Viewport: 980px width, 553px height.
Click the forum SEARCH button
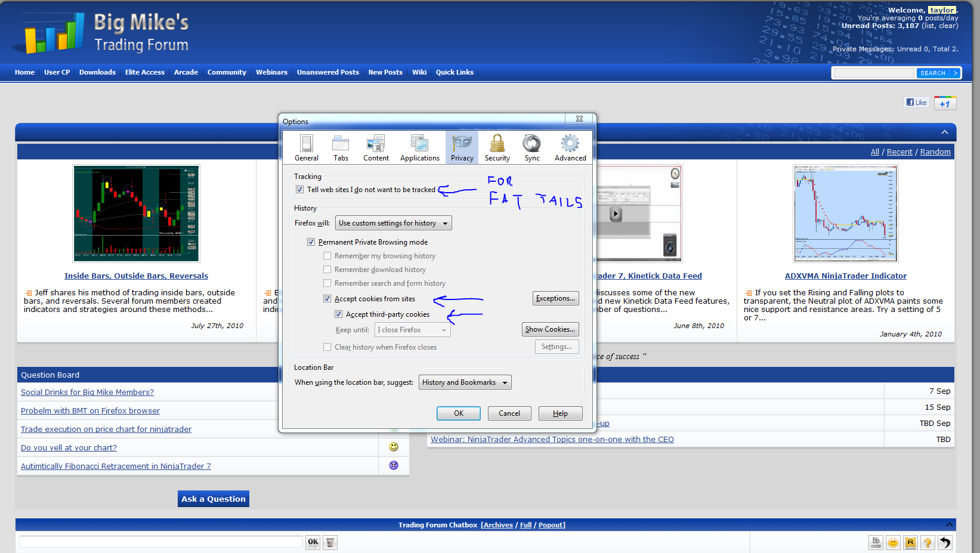(x=938, y=73)
